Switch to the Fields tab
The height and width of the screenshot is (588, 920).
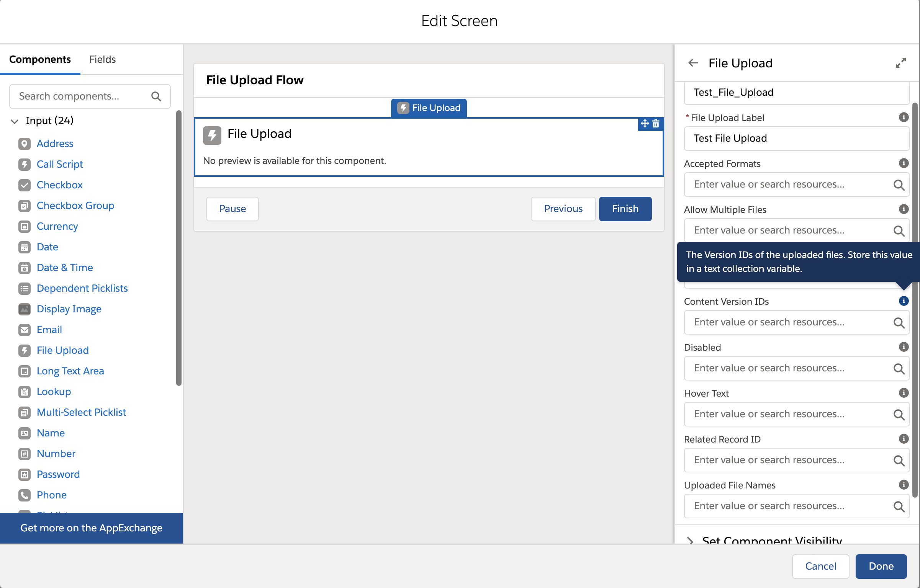tap(102, 59)
